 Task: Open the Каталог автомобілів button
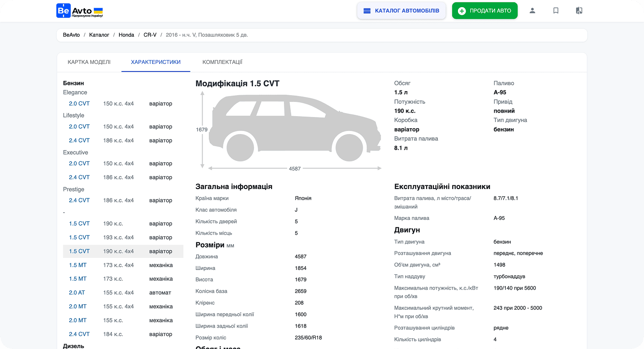tap(402, 11)
